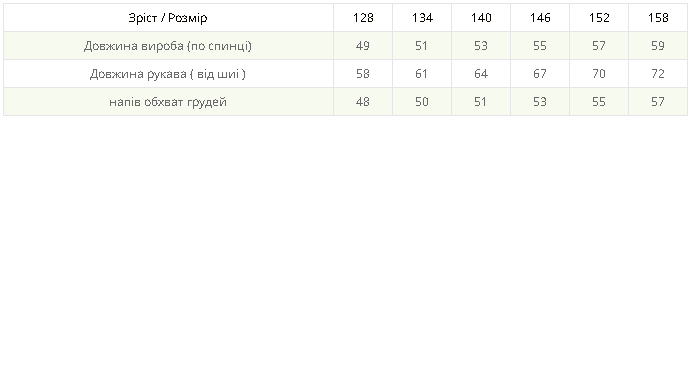692x379 pixels.
Task: Select size 158 column header
Action: click(658, 18)
